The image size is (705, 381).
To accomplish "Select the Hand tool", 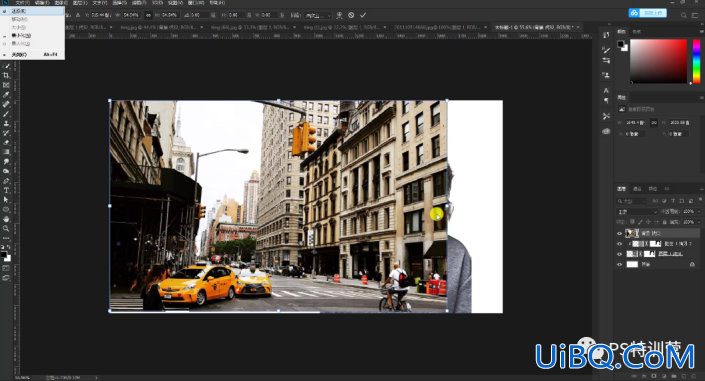I will (6, 219).
